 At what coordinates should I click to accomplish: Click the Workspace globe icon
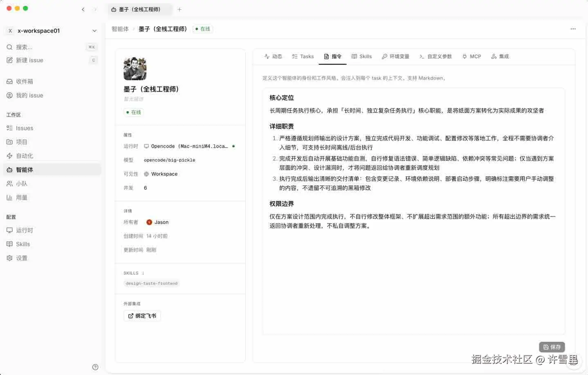click(x=146, y=174)
